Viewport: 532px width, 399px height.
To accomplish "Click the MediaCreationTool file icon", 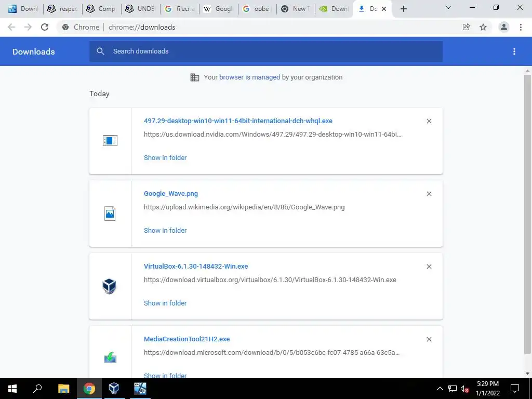I will tap(110, 357).
